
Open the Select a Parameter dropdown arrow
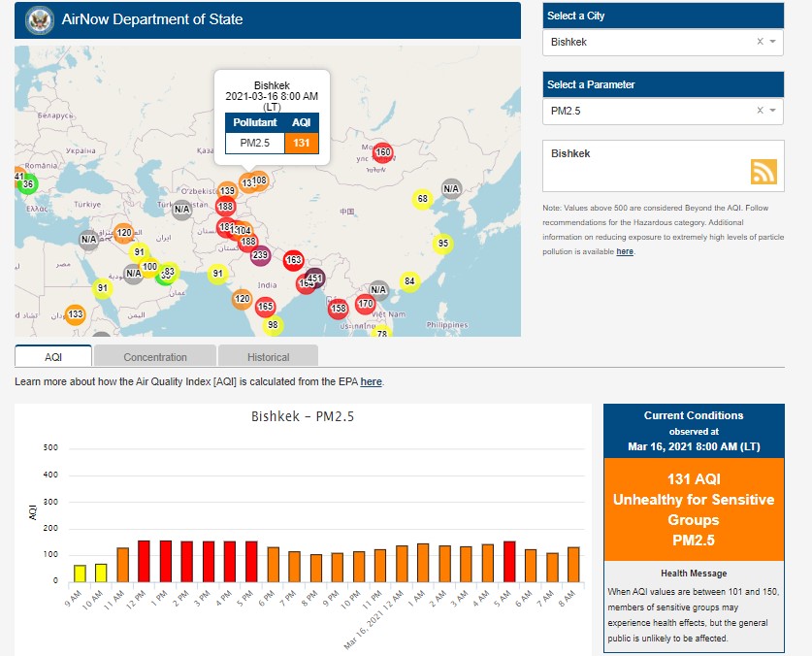click(x=773, y=111)
